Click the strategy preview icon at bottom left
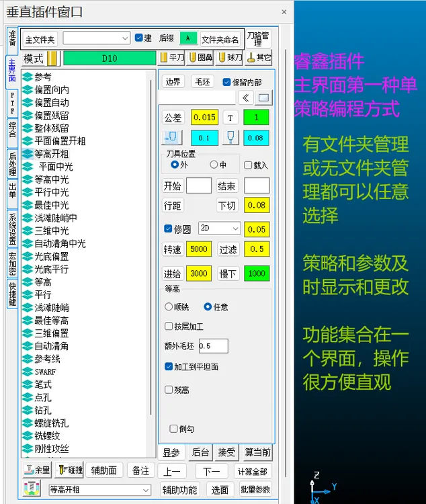 [x=32, y=489]
